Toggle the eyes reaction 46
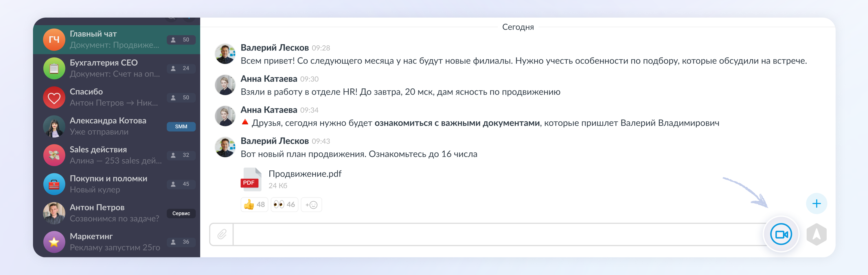This screenshot has height=275, width=868. click(x=284, y=205)
